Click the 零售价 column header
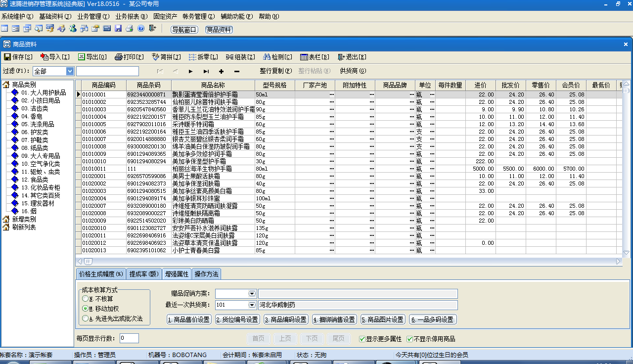This screenshot has height=364, width=633. [541, 85]
